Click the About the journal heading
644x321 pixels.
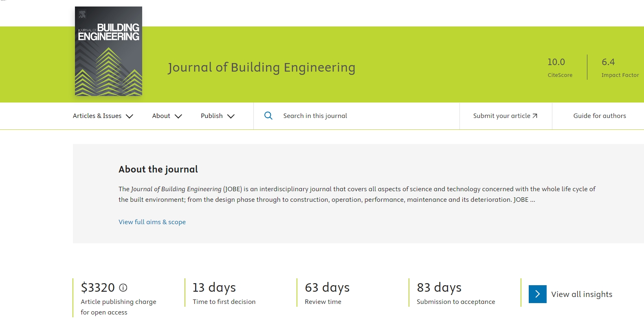pos(158,169)
